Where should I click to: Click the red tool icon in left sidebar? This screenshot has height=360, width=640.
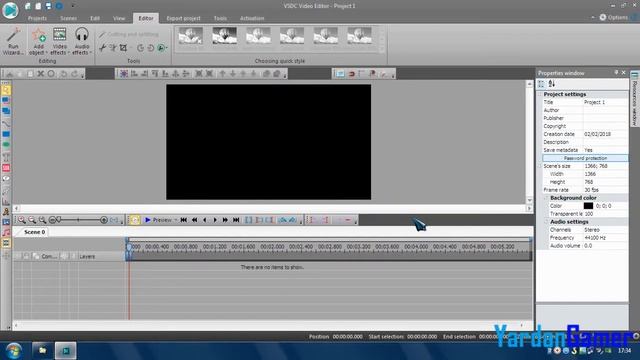click(x=6, y=168)
